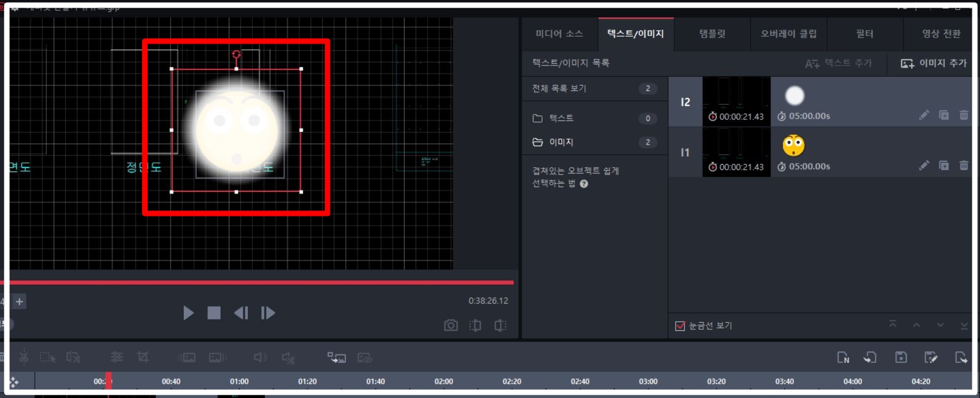Click the plus button below the preview
Image resolution: width=980 pixels, height=398 pixels.
(20, 301)
